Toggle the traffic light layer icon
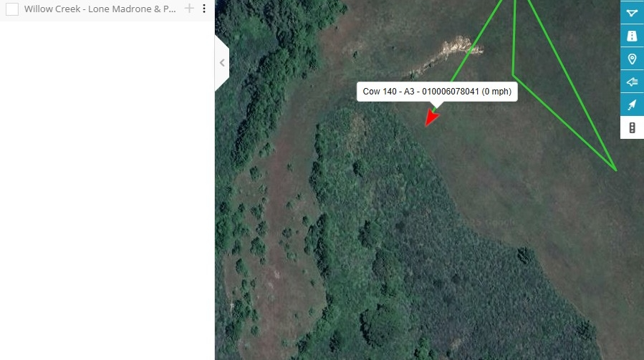Image resolution: width=644 pixels, height=360 pixels. point(632,127)
